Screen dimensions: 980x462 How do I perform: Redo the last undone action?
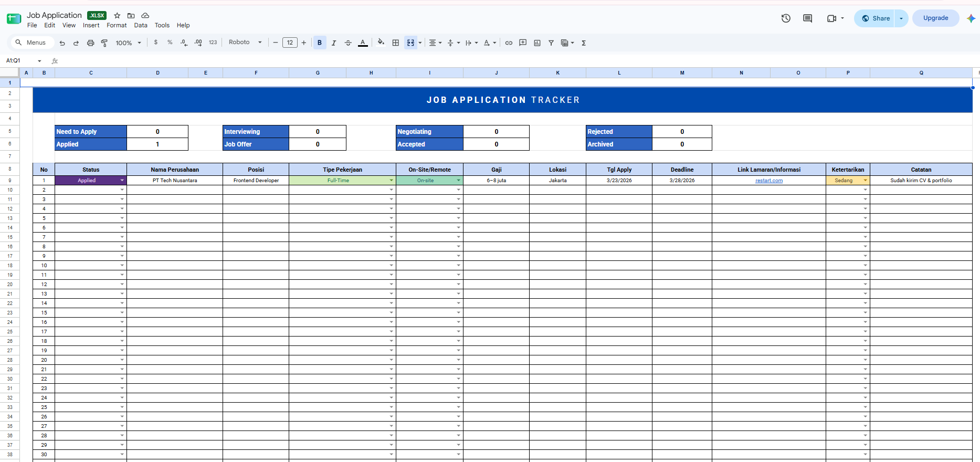point(76,43)
